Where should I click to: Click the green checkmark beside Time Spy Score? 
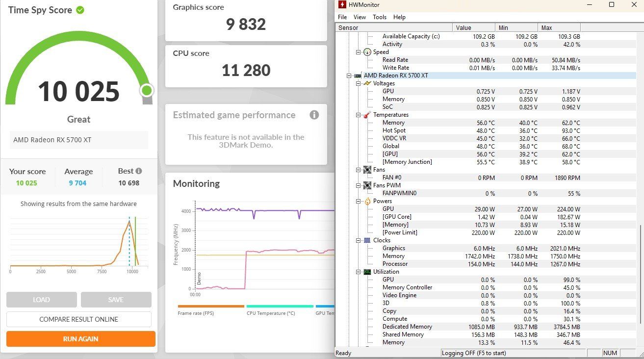click(80, 10)
